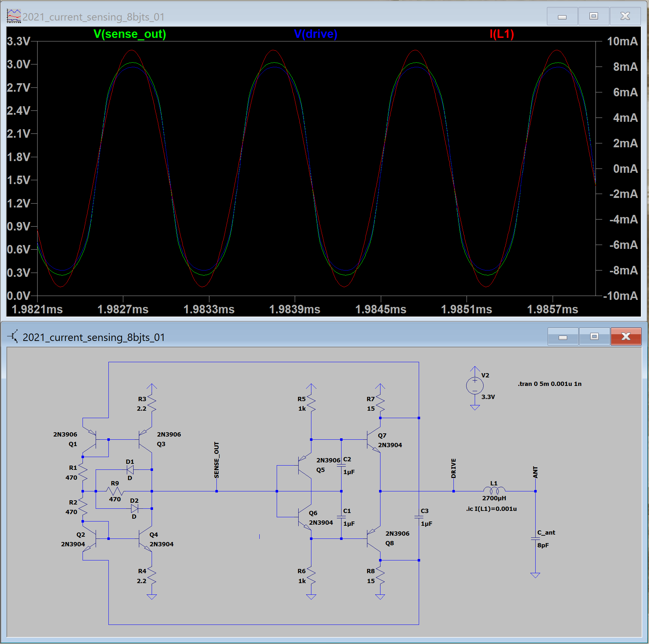Click the 0mA right axis label
This screenshot has height=644, width=649.
pyautogui.click(x=625, y=169)
